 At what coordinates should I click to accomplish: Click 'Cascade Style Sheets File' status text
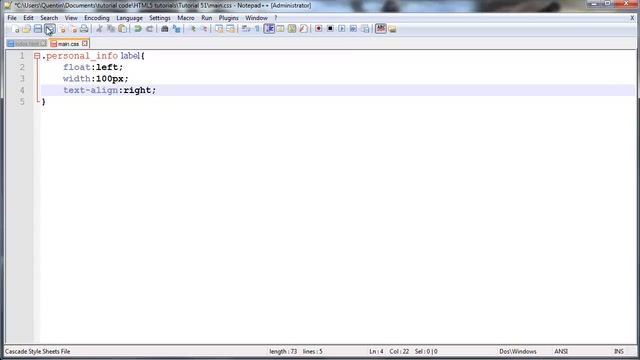38,351
